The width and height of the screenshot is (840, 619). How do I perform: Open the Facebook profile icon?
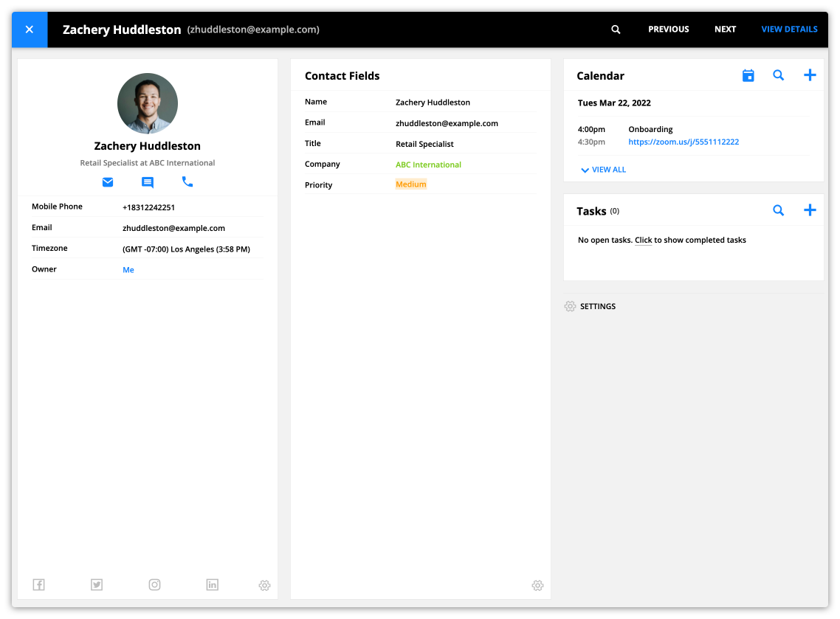coord(39,585)
